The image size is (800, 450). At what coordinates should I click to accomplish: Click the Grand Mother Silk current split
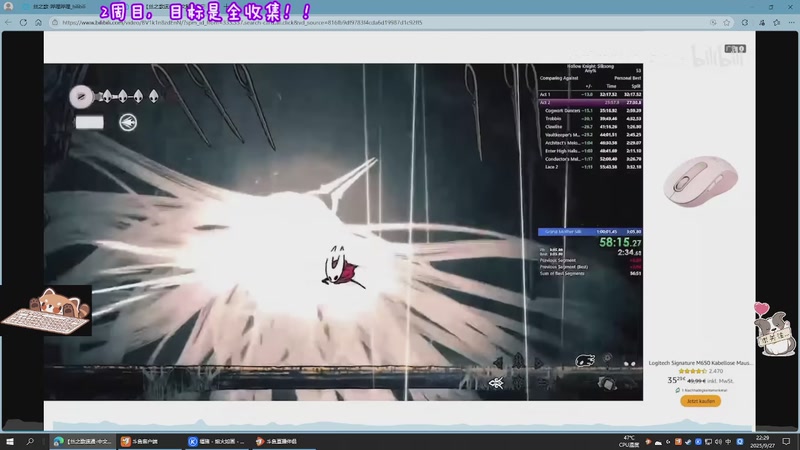tap(590, 232)
